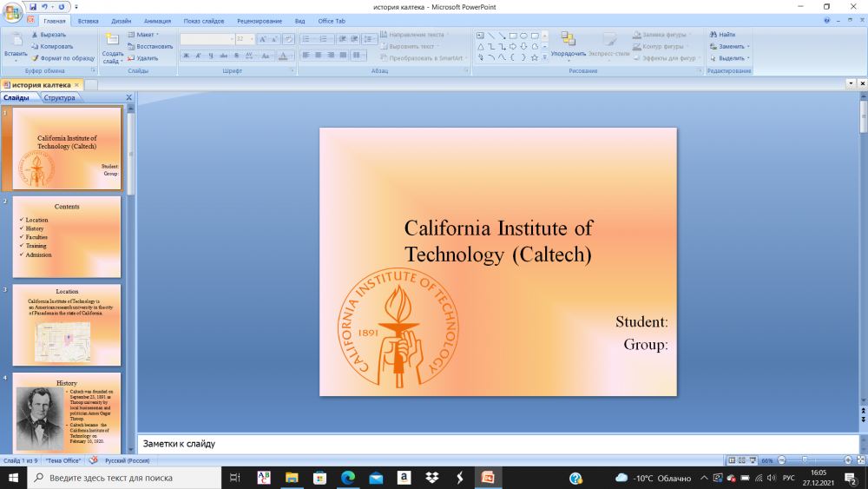Image resolution: width=868 pixels, height=489 pixels.
Task: Click Найти find button
Action: coord(723,35)
